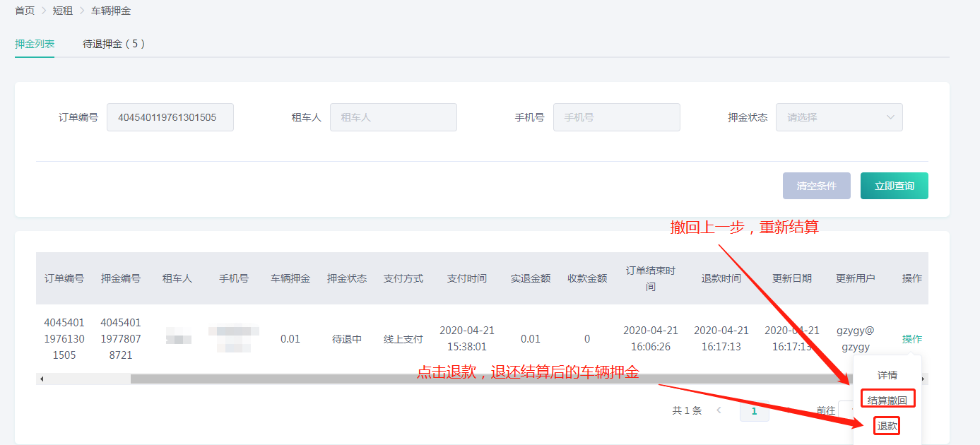Go to 首页 in the breadcrumb
Image resolution: width=980 pixels, height=445 pixels.
[25, 11]
